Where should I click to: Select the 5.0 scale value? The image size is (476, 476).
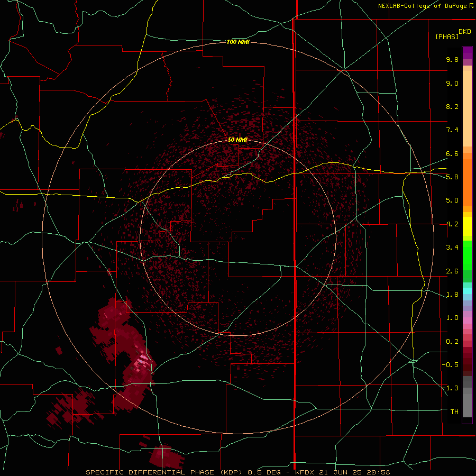(452, 200)
